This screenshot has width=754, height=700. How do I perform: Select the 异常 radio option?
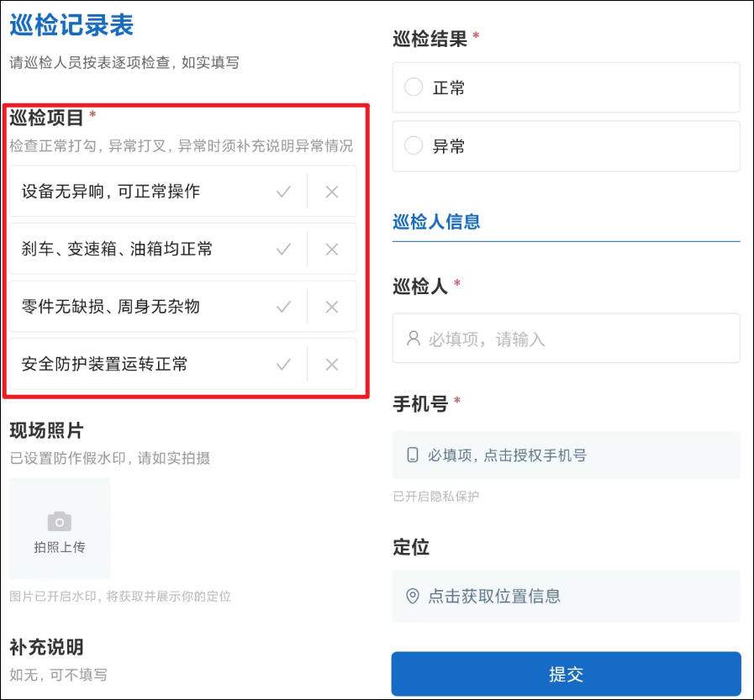(414, 146)
